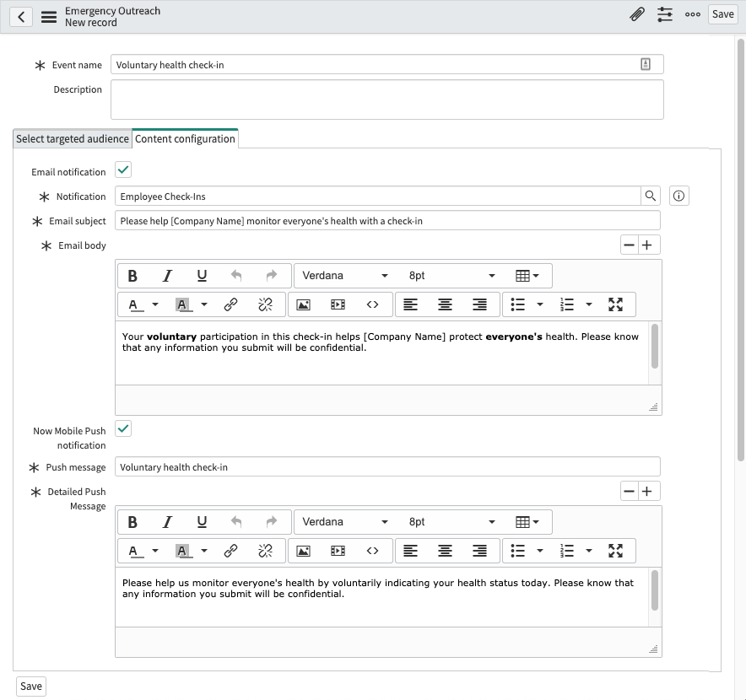Uncheck the Email notification checkbox

coord(123,170)
